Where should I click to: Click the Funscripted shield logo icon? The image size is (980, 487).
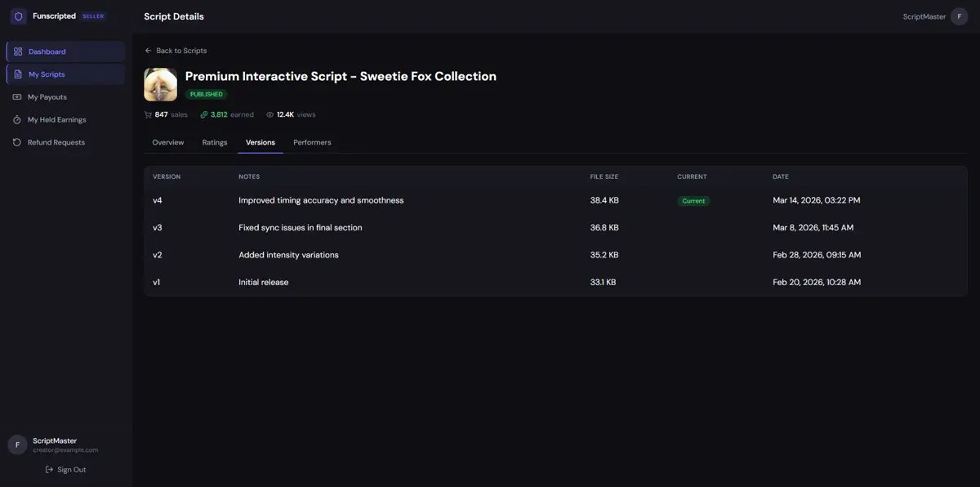click(x=18, y=16)
